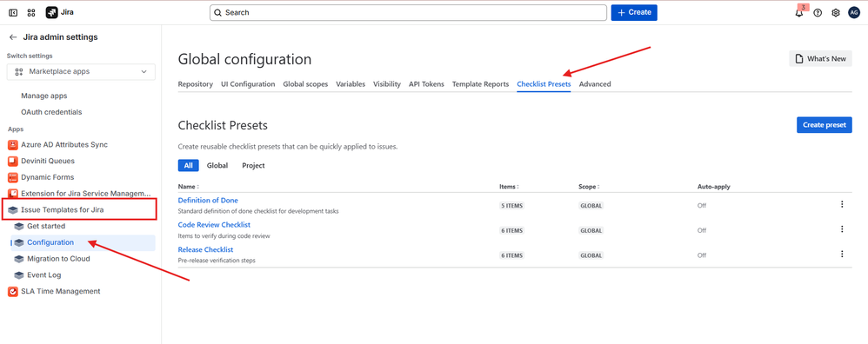Select the Checklist Presets tab
The height and width of the screenshot is (344, 868).
click(x=544, y=84)
